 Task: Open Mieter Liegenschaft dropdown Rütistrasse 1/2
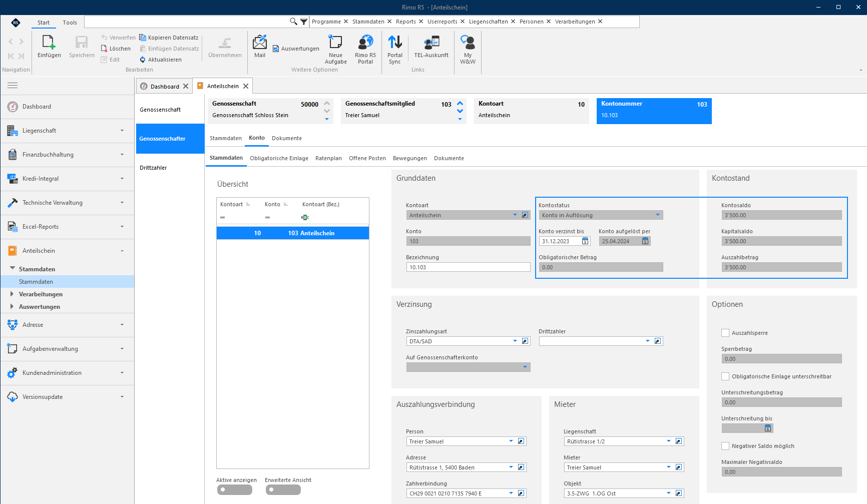tap(669, 441)
